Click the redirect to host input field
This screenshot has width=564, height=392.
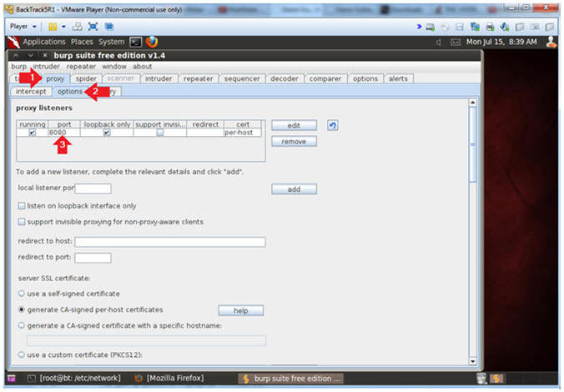point(170,242)
